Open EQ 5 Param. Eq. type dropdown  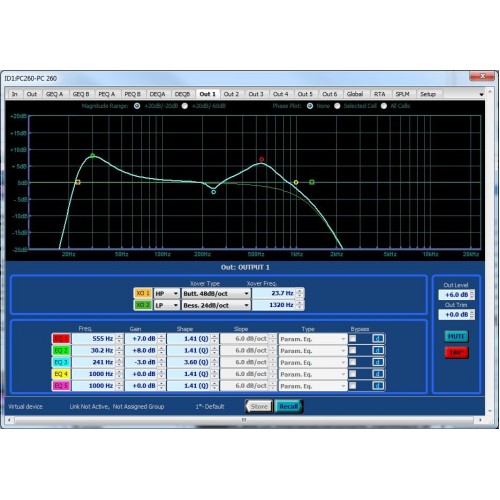coord(313,386)
